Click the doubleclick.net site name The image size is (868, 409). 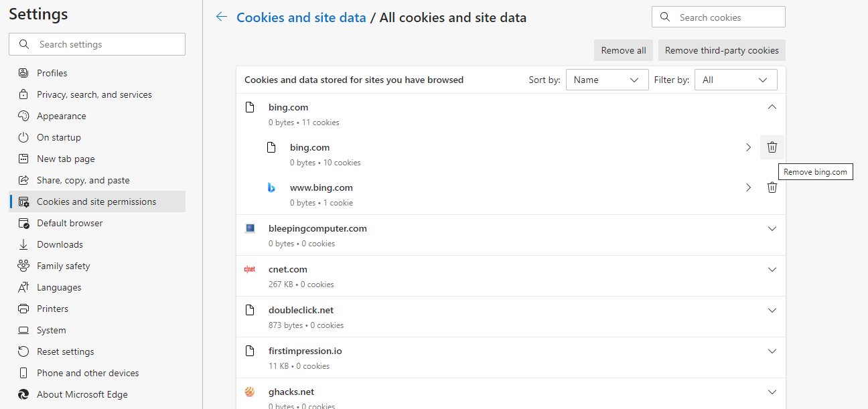301,310
